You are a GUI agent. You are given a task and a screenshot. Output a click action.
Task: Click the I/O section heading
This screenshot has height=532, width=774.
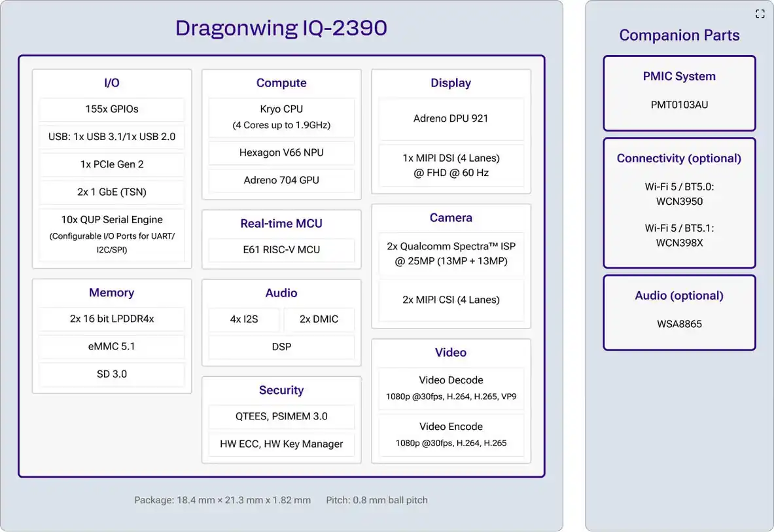tap(112, 82)
